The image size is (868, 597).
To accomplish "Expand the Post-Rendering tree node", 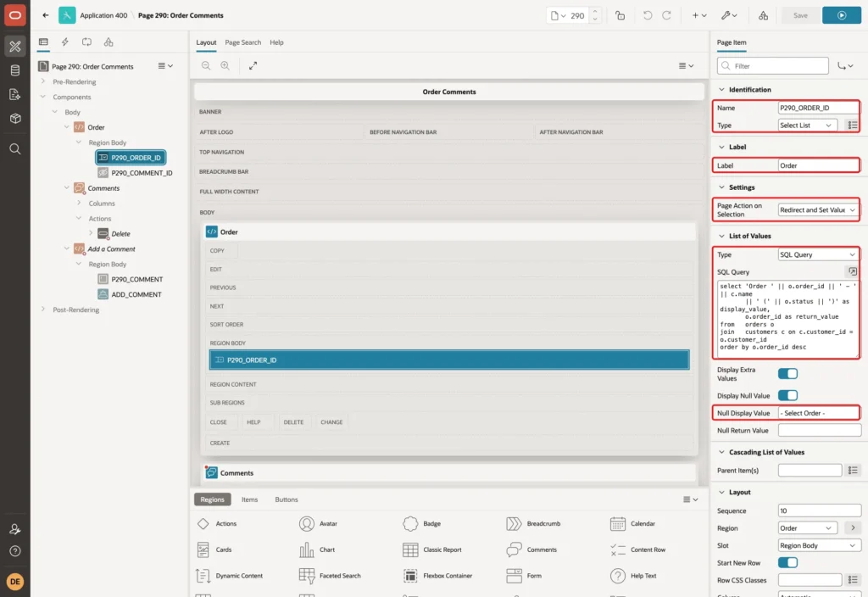I will click(x=43, y=309).
